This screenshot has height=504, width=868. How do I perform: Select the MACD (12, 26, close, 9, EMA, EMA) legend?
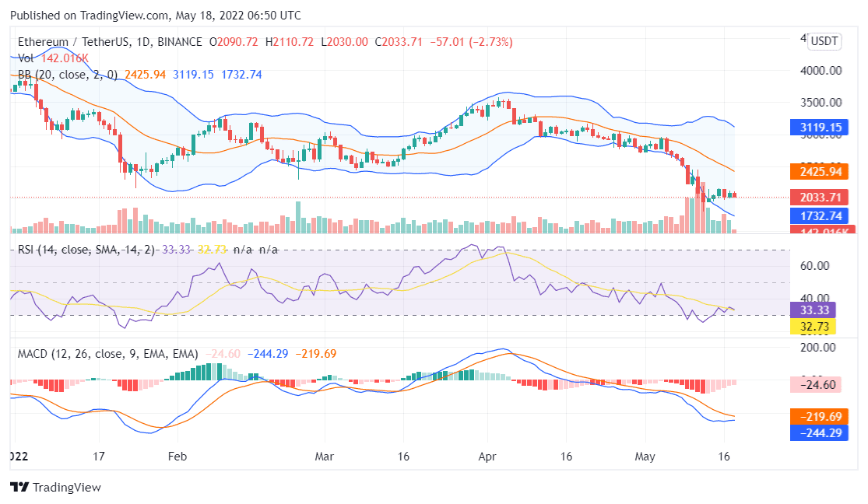(108, 354)
